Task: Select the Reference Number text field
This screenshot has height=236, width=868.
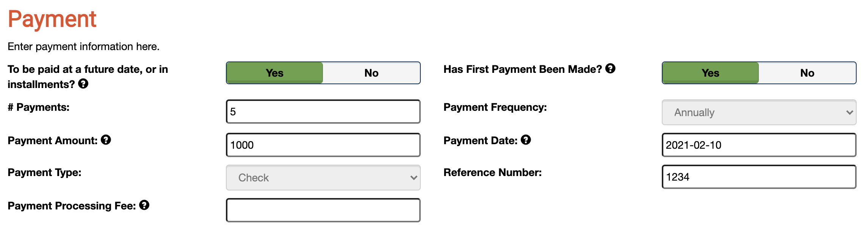Action: (758, 177)
